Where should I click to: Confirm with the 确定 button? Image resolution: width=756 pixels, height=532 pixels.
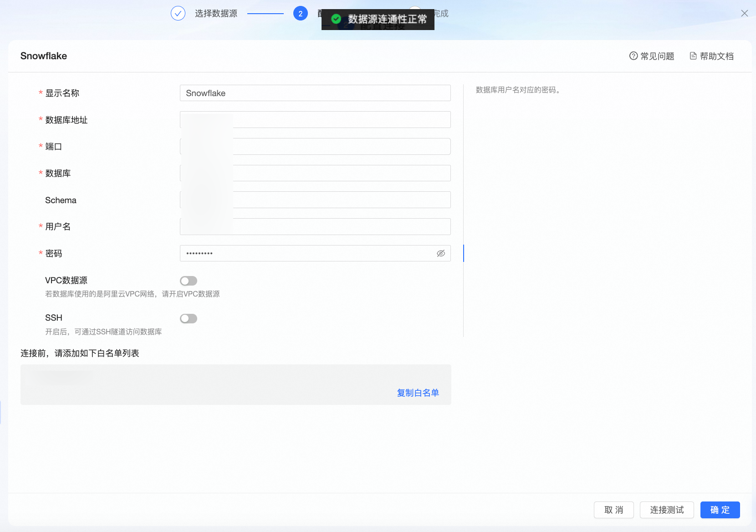pos(720,510)
